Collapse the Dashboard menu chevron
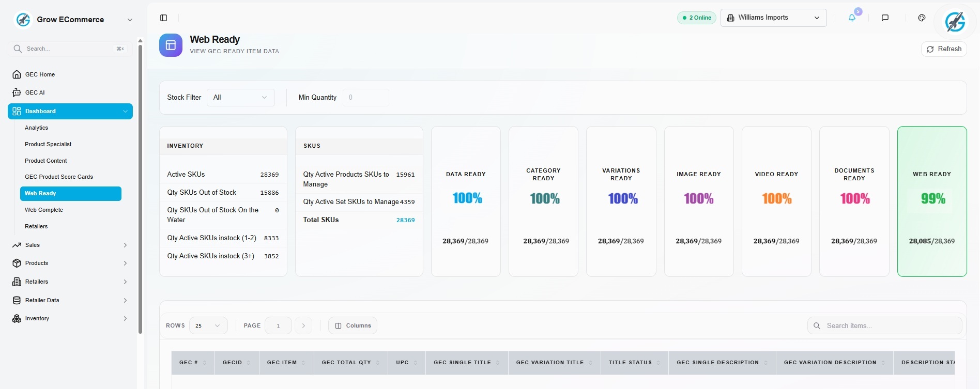This screenshot has width=980, height=389. point(125,111)
